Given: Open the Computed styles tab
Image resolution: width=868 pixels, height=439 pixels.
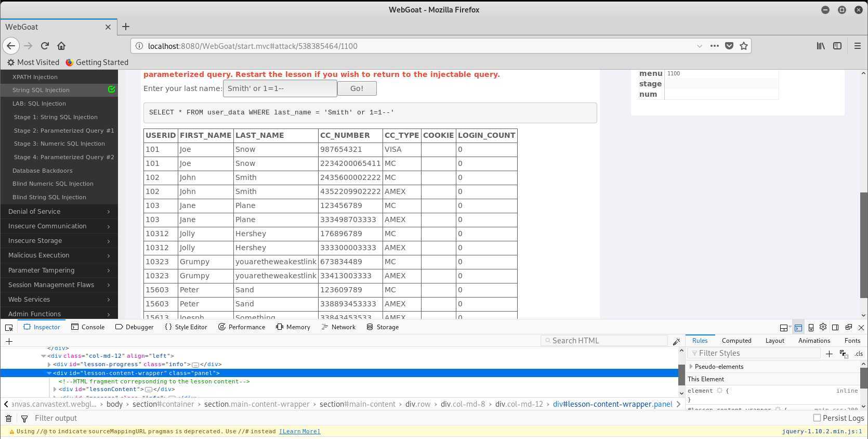Looking at the screenshot, I should click(x=736, y=341).
